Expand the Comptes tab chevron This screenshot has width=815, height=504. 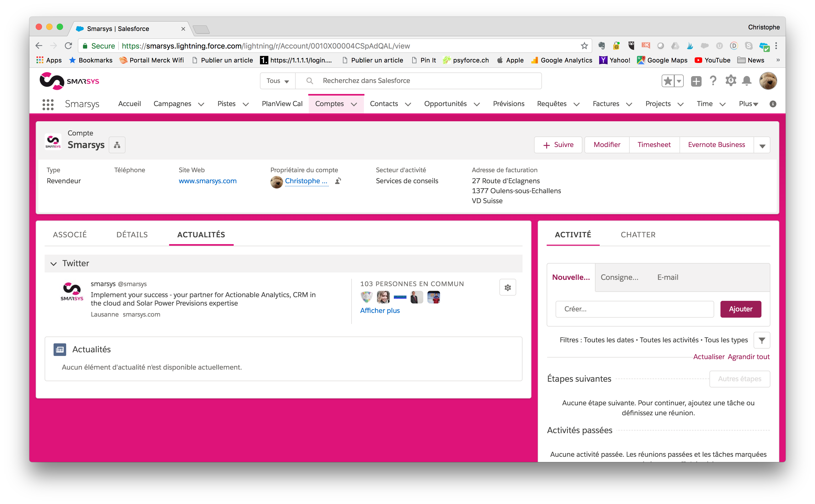pyautogui.click(x=354, y=104)
